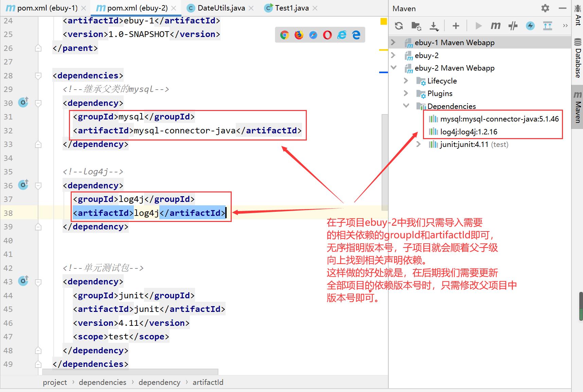583x392 pixels.
Task: Click the green scrollbar indicator at right edge
Action: (581, 306)
